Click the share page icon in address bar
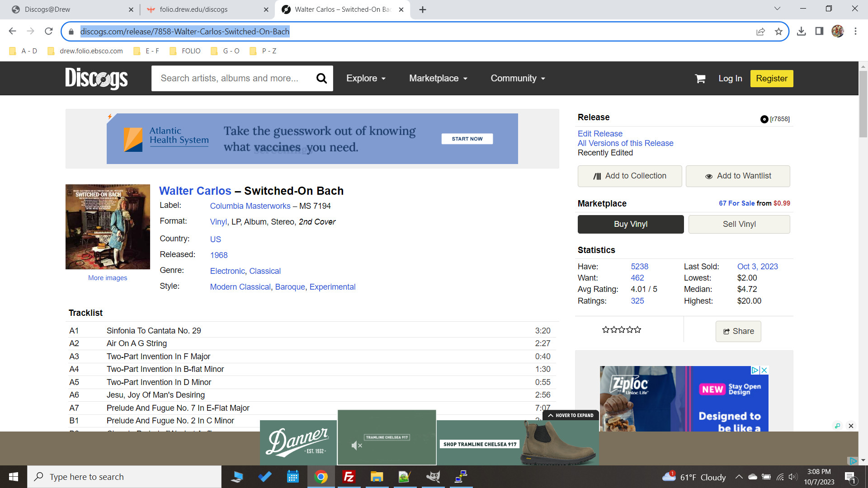The height and width of the screenshot is (488, 868). tap(761, 32)
